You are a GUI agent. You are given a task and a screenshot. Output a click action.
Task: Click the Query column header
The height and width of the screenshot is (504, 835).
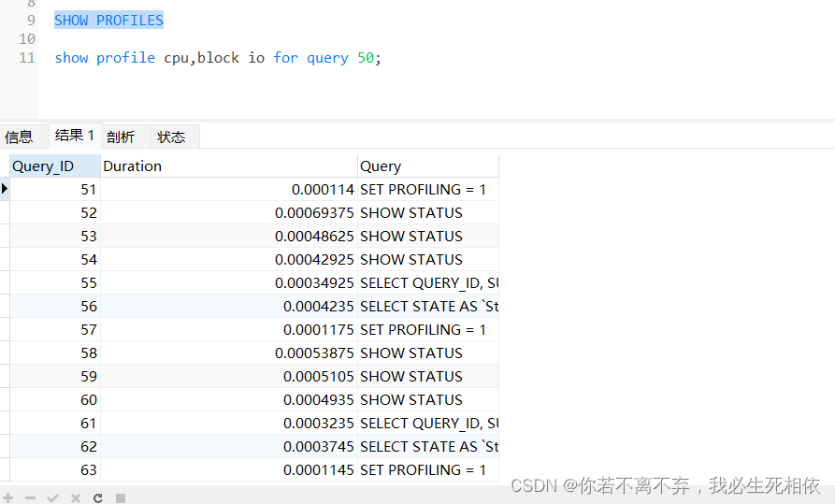(x=428, y=166)
